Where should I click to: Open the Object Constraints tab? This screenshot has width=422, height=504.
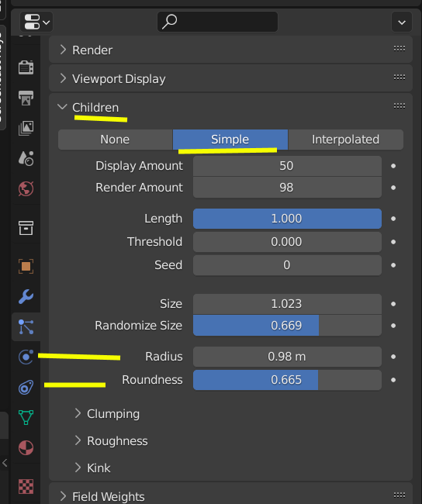[26, 387]
